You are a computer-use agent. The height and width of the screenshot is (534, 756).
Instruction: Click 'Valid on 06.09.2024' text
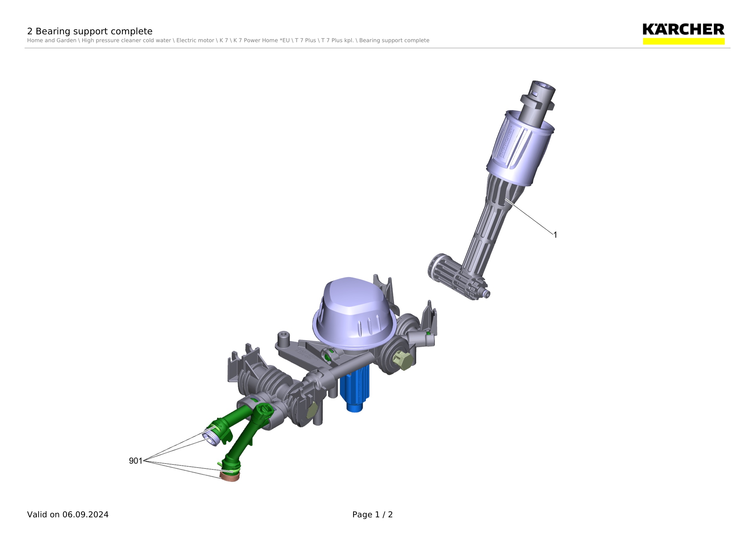[68, 514]
